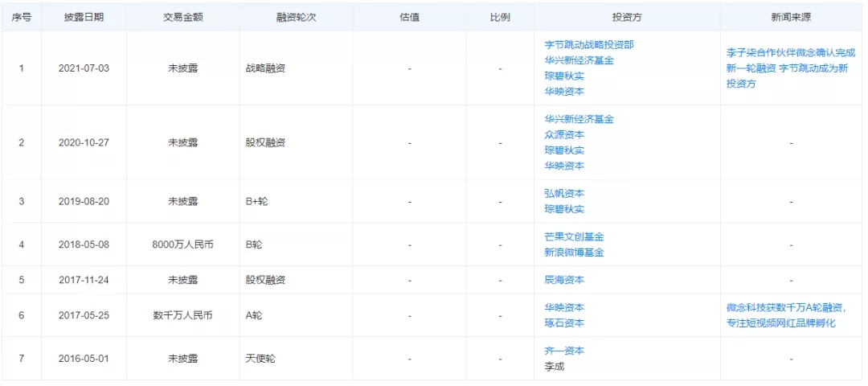
Task: Open 华映资本 in the 2020-10-27 row
Action: [564, 166]
